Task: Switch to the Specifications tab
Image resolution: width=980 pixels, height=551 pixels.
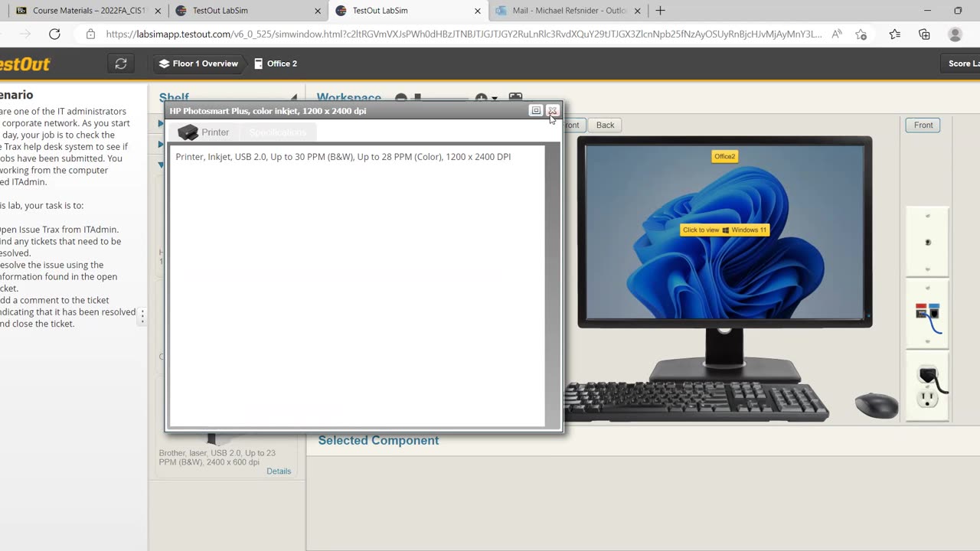Action: click(277, 132)
